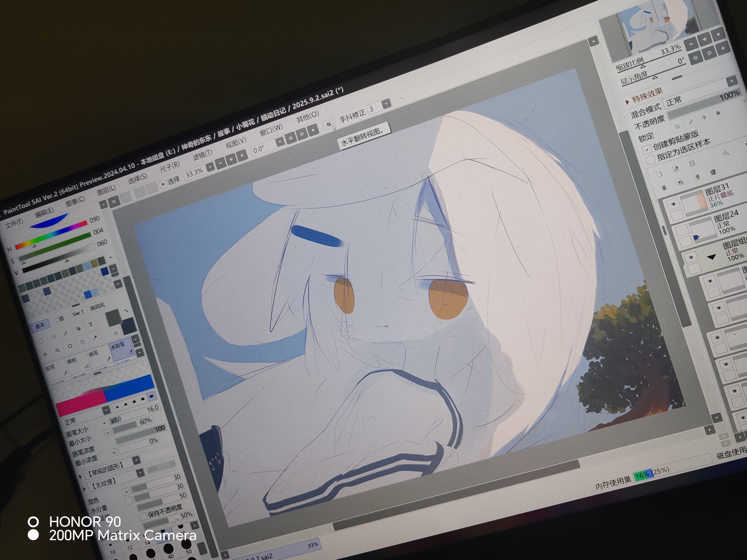This screenshot has height=560, width=747.
Task: Toggle 创建剪贴蒙版 checkbox
Action: coord(647,150)
